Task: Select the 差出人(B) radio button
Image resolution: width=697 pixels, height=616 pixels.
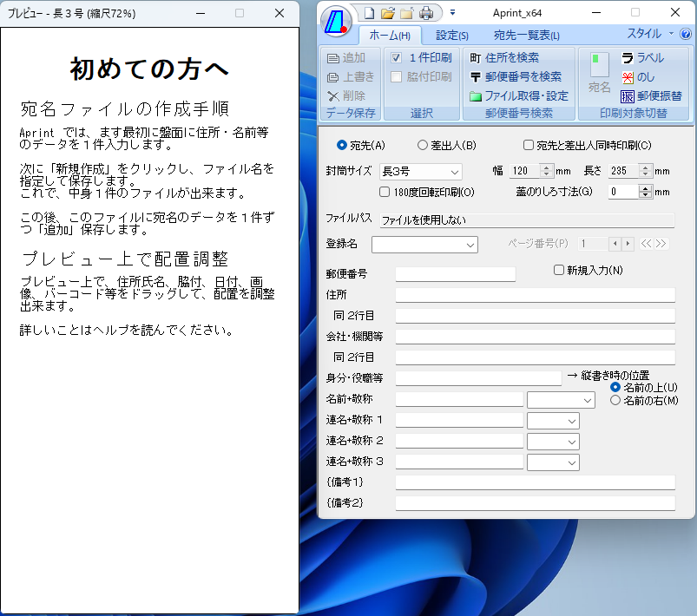Action: tap(423, 145)
